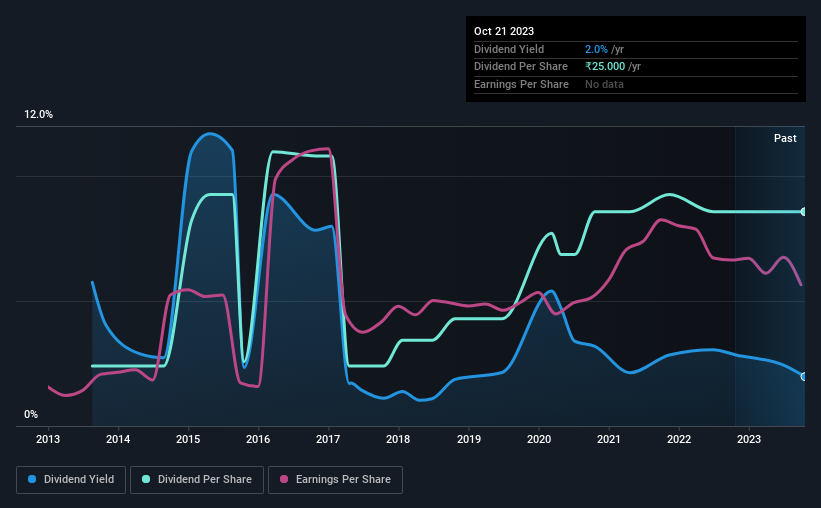The height and width of the screenshot is (508, 821).
Task: Click the tooltip Dividend Per Share row label
Action: tap(521, 67)
